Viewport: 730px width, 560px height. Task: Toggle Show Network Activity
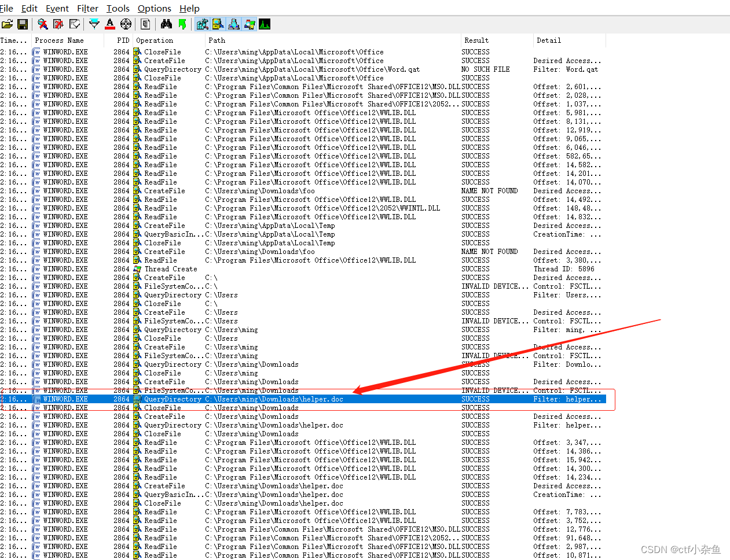point(234,24)
